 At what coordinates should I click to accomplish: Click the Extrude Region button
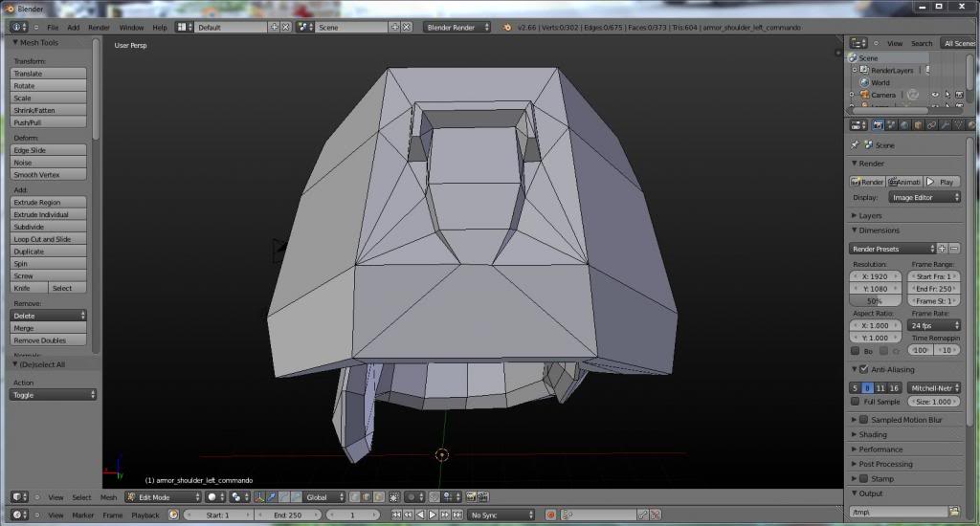[x=48, y=202]
